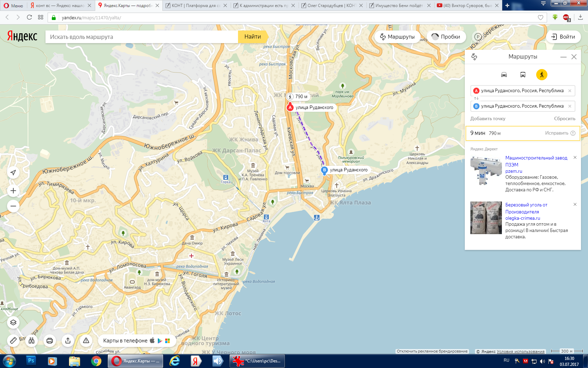Screen dimensions: 588x368
Task: Zoom in with plus button
Action: click(x=13, y=191)
